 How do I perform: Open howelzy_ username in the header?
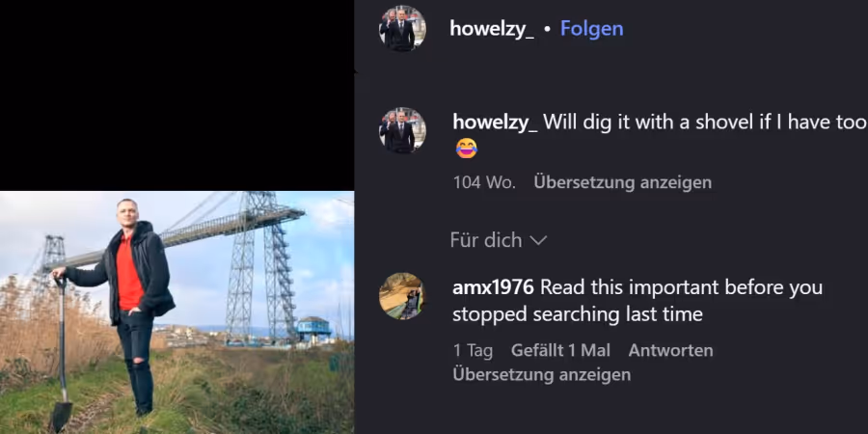tap(492, 28)
